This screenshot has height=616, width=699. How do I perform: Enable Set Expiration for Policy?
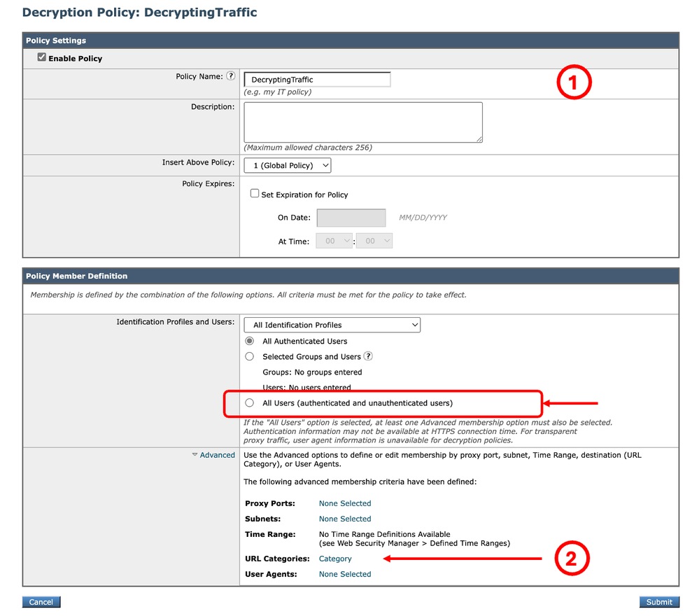[255, 194]
